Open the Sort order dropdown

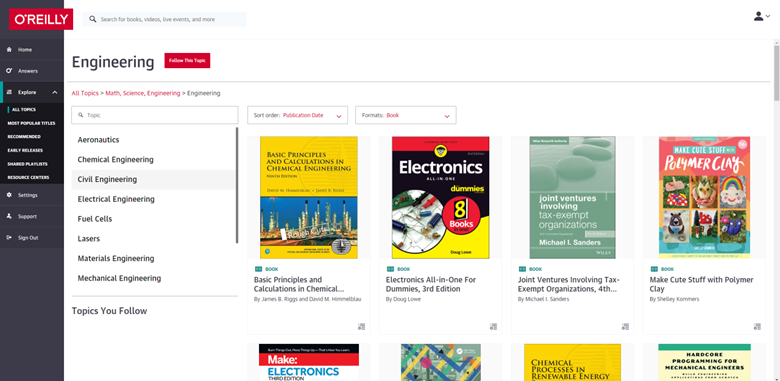(x=297, y=115)
